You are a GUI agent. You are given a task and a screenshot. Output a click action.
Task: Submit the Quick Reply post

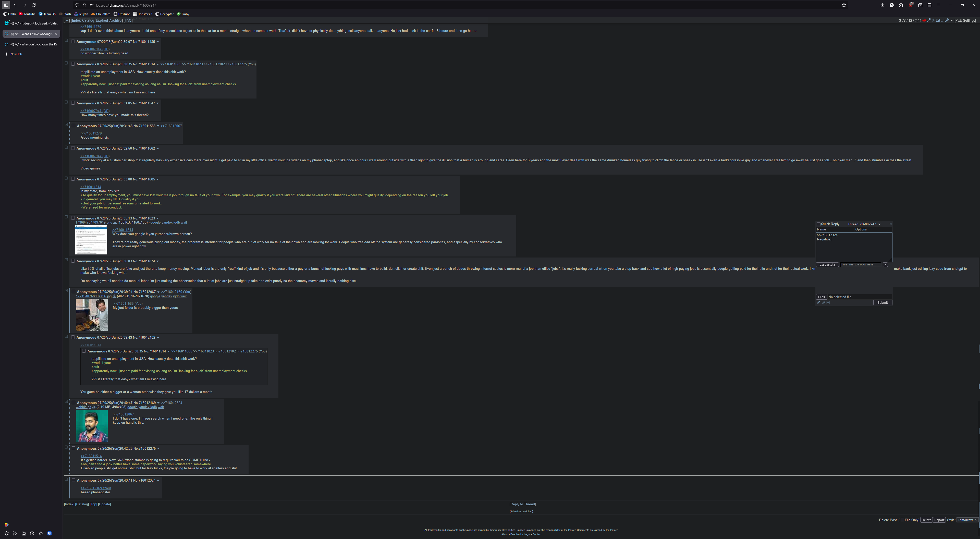point(883,303)
